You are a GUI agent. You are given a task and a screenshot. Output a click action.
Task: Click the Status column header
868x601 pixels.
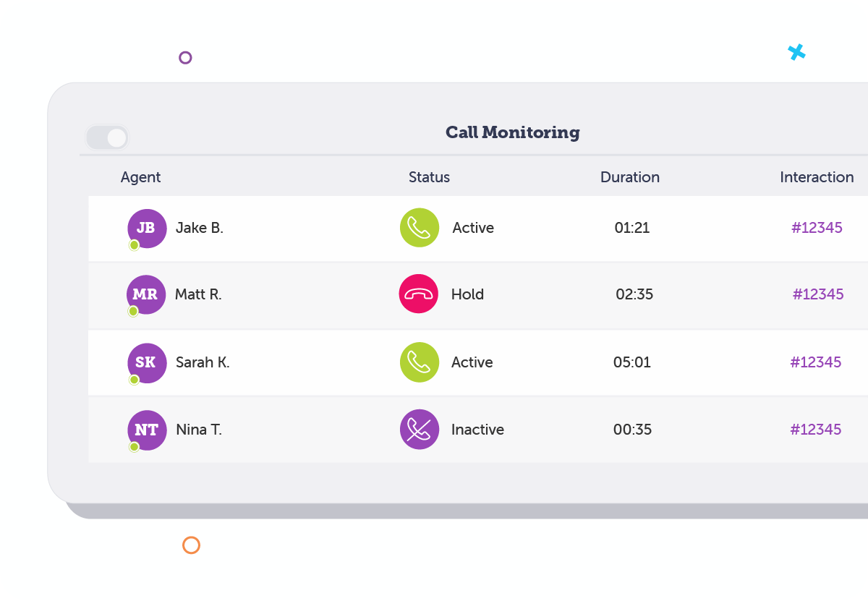pyautogui.click(x=429, y=177)
